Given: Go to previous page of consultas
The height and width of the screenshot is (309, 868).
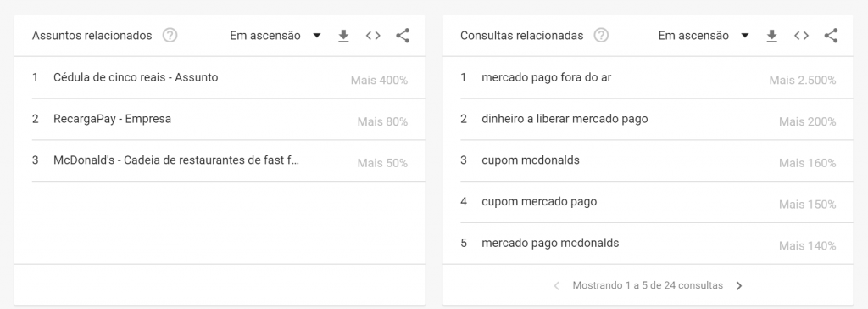Looking at the screenshot, I should click(x=557, y=286).
